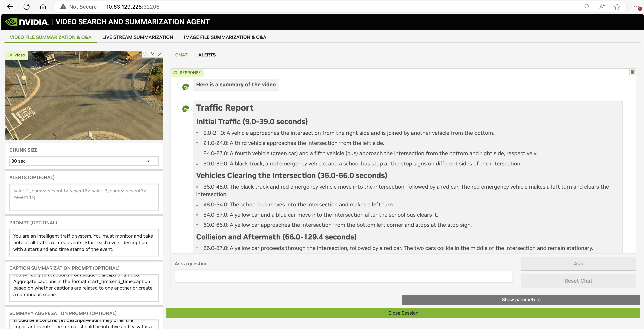
Task: Click the undo icon on video panel
Action: tap(145, 54)
